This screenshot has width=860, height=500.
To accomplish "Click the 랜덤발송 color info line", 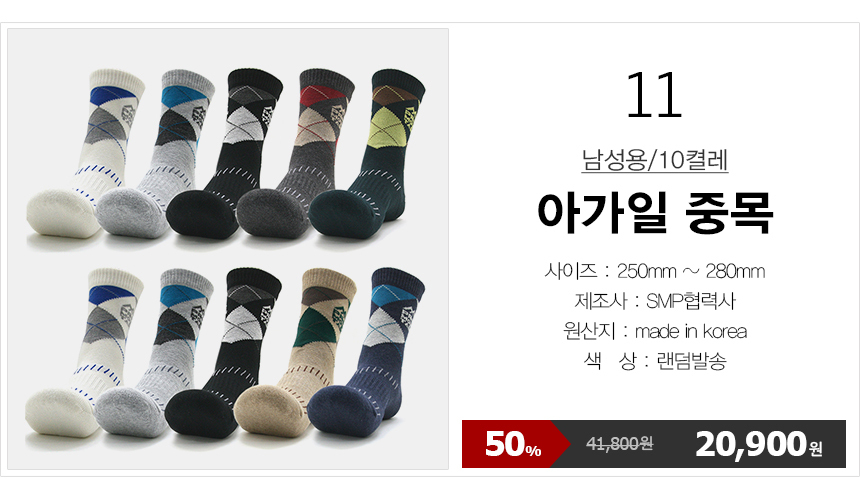I will (x=655, y=361).
